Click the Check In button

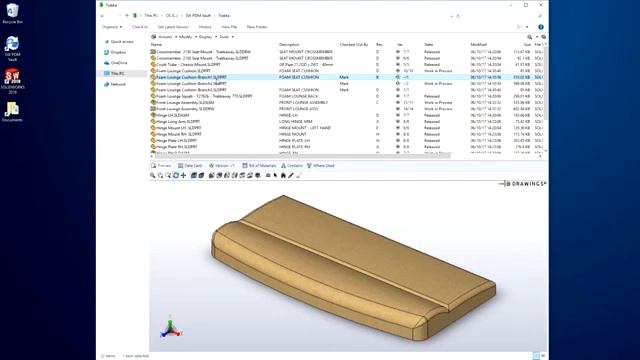140,27
